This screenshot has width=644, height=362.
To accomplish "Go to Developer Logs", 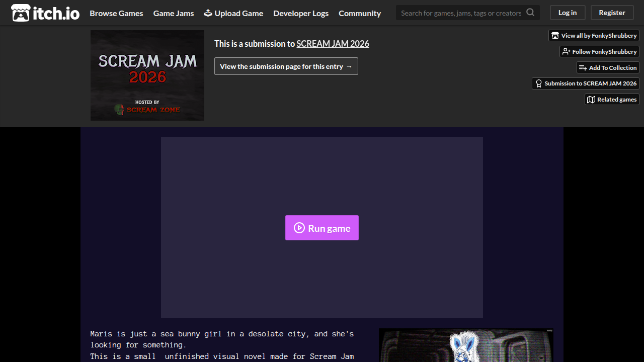I will tap(301, 13).
